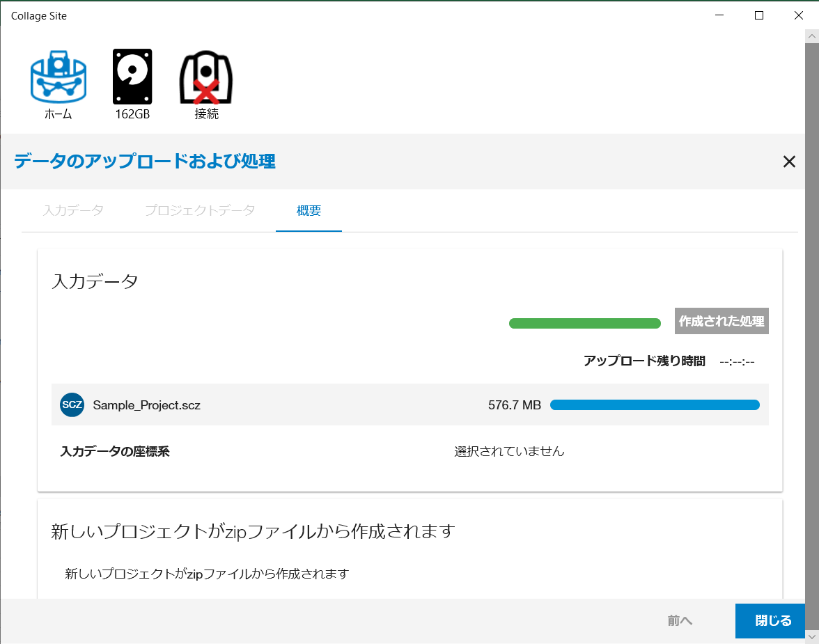Open the ホーム home icon
819x644 pixels.
58,77
